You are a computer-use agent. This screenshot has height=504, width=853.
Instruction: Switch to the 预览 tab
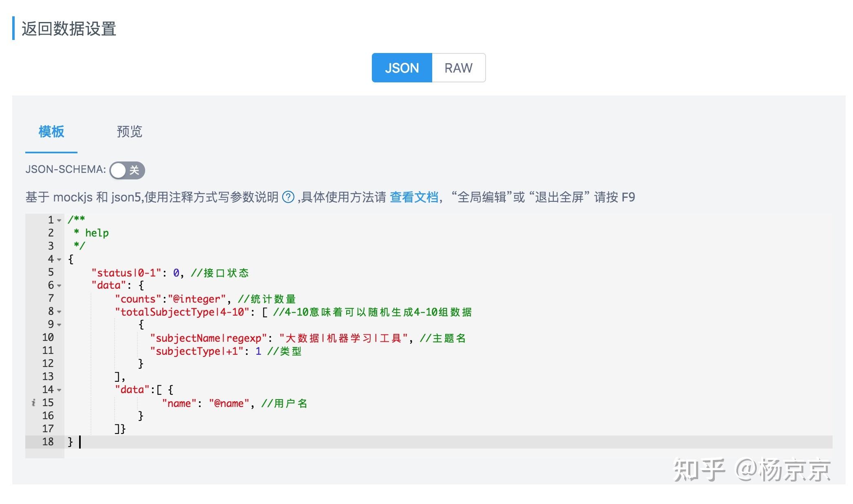(x=129, y=132)
